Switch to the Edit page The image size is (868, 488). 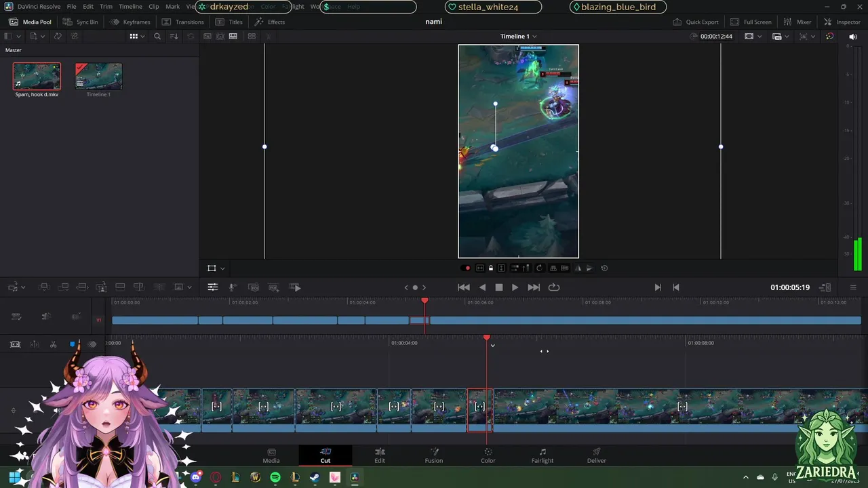(x=380, y=455)
